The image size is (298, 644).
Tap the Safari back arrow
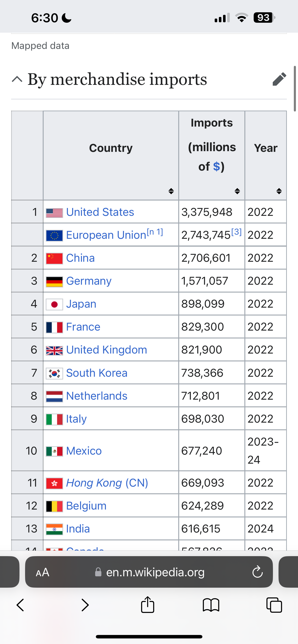(20, 605)
